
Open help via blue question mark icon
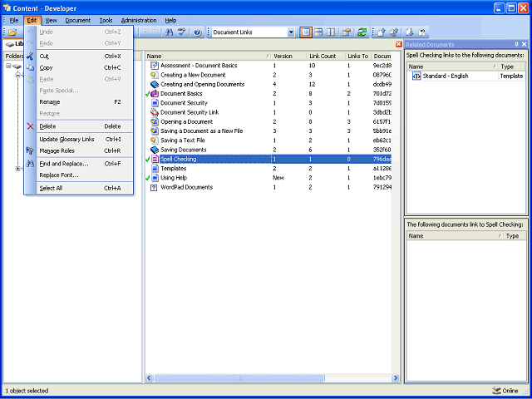(198, 32)
